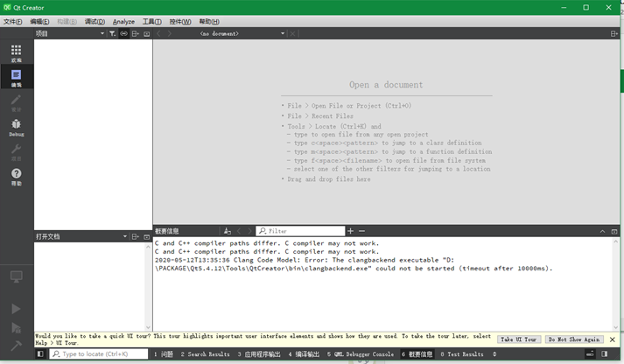Switch to 3 Application Output tab
624x364 pixels.
pos(259,354)
